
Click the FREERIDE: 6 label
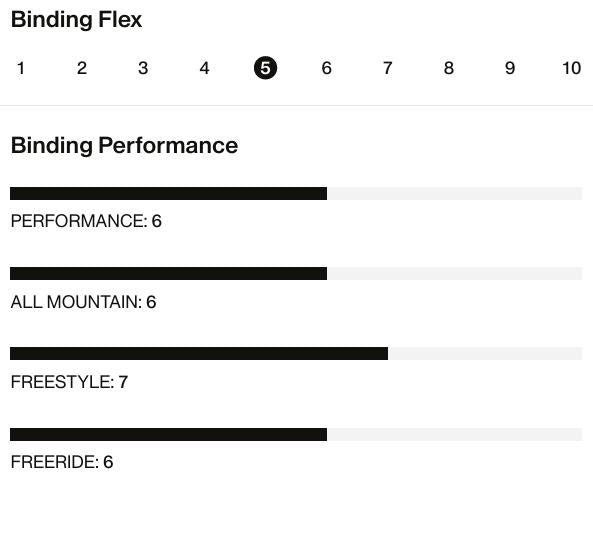point(62,462)
